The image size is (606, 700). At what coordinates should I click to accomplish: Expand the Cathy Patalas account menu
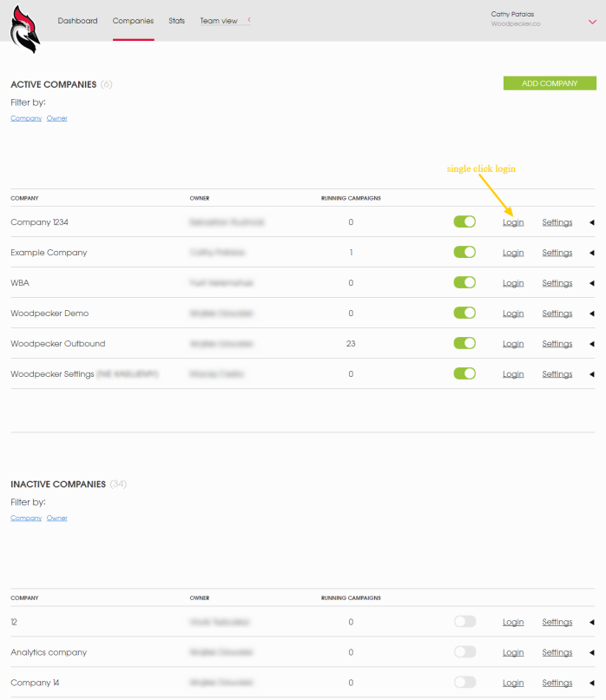pos(592,22)
